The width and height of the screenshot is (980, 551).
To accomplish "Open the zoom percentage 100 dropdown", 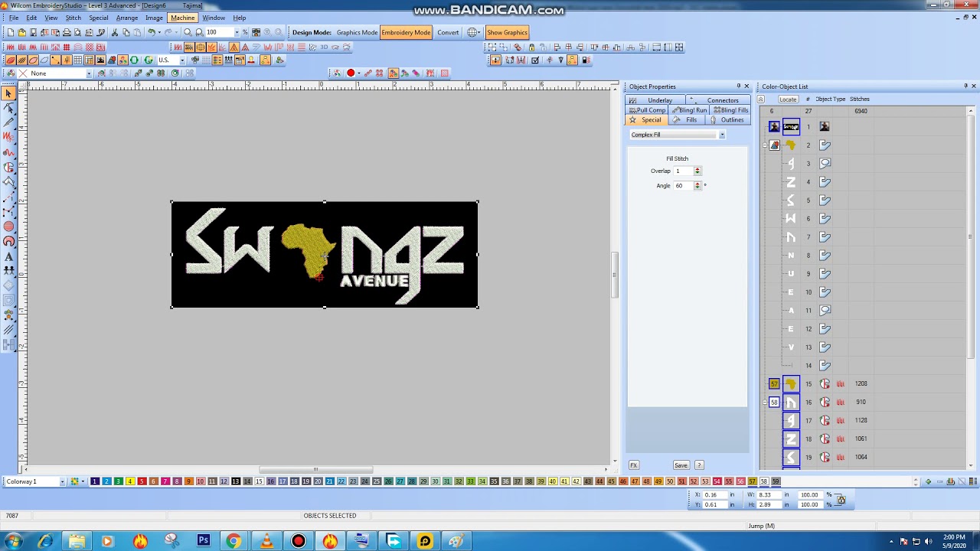I will pos(236,32).
